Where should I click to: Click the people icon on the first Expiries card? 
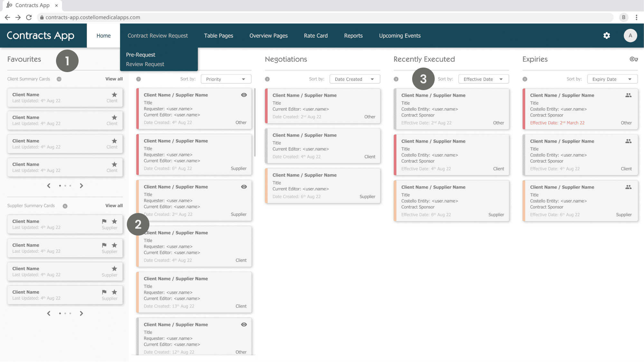[628, 95]
